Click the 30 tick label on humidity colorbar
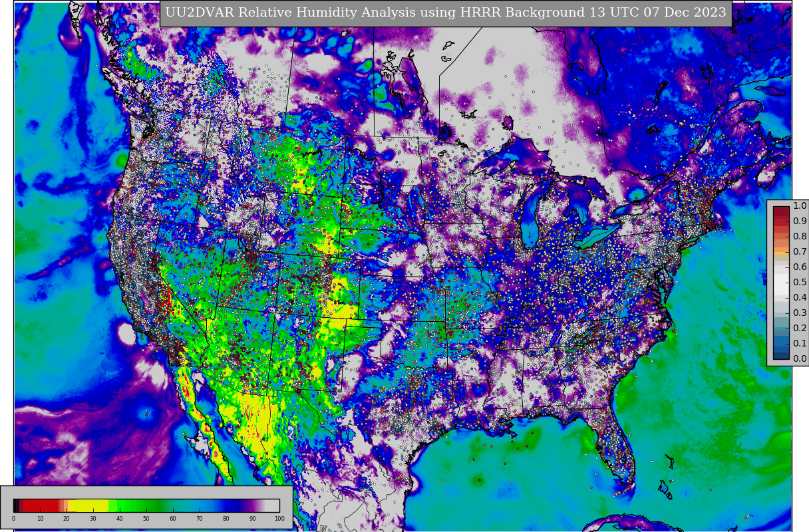Screen dimensions: 809x532 pyautogui.click(x=93, y=519)
